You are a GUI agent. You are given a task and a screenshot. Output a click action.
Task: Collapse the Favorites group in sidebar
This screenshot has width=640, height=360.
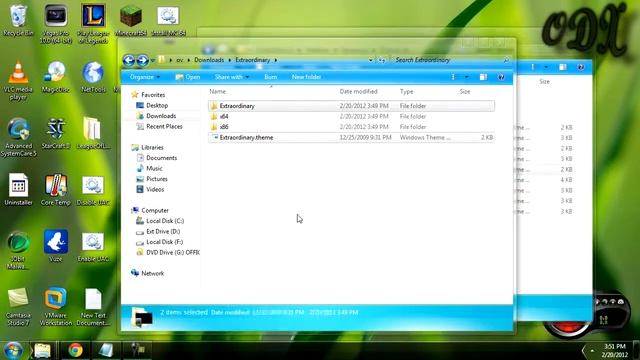[148, 95]
